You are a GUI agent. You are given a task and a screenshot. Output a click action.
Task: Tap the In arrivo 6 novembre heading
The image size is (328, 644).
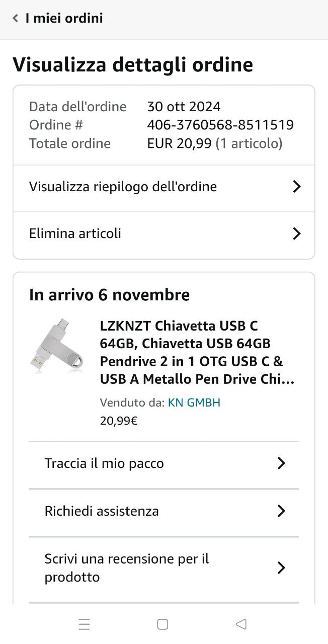point(109,295)
